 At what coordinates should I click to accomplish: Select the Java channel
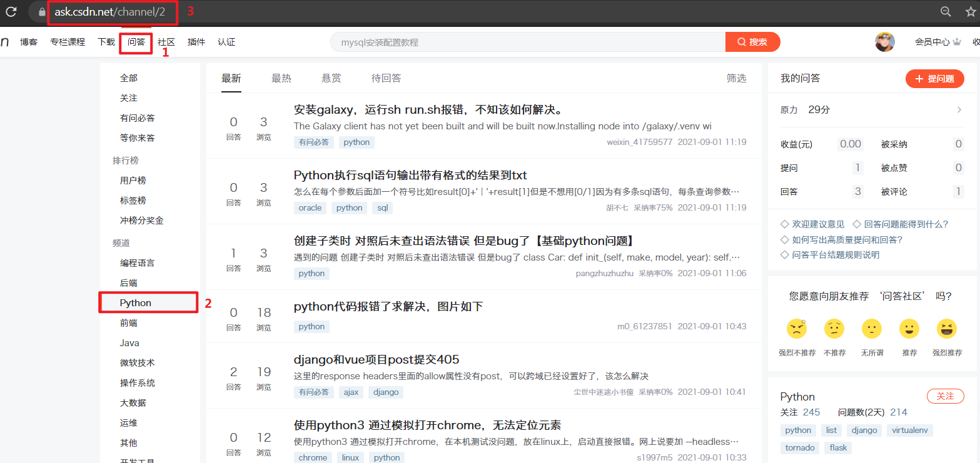[129, 343]
